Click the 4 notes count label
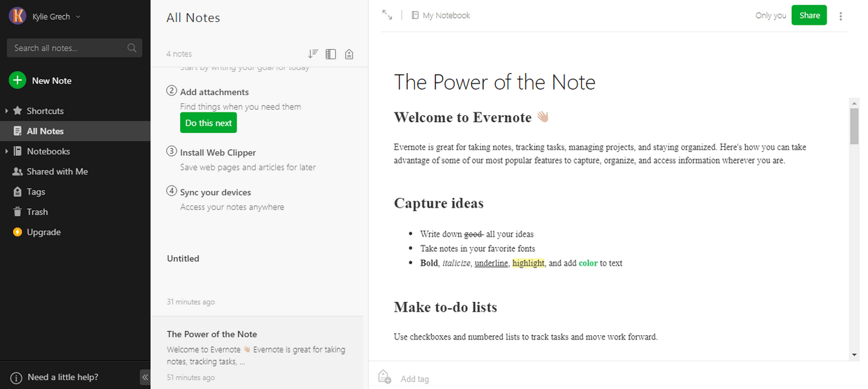The width and height of the screenshot is (868, 389). tap(179, 54)
